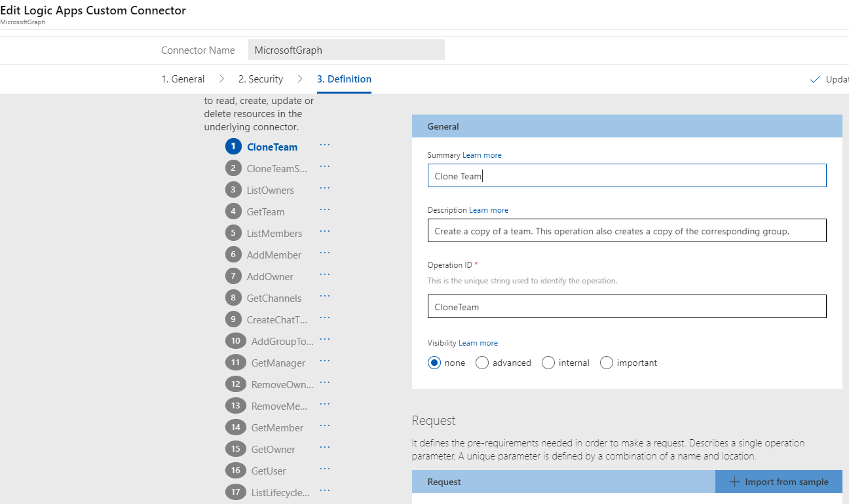The height and width of the screenshot is (504, 849).
Task: Open the GetOwner action ellipsis menu
Action: tap(325, 448)
